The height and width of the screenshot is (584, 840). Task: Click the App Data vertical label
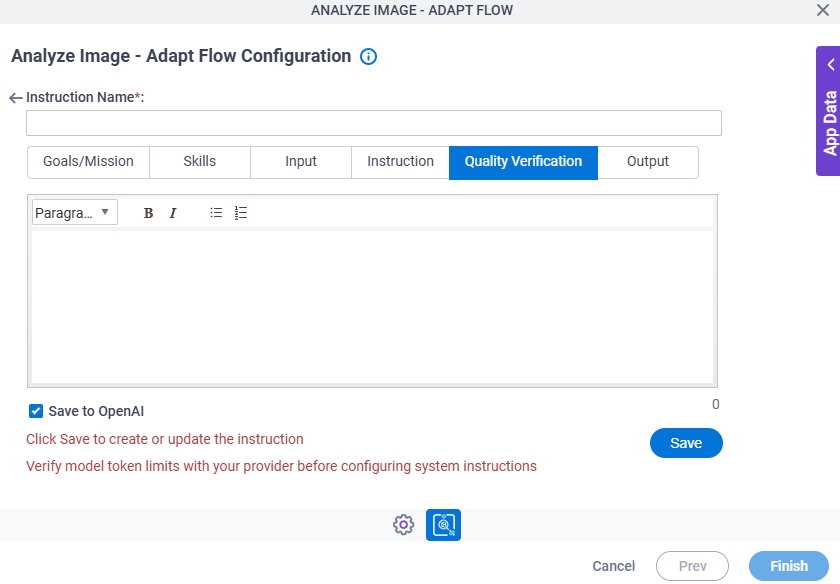830,123
